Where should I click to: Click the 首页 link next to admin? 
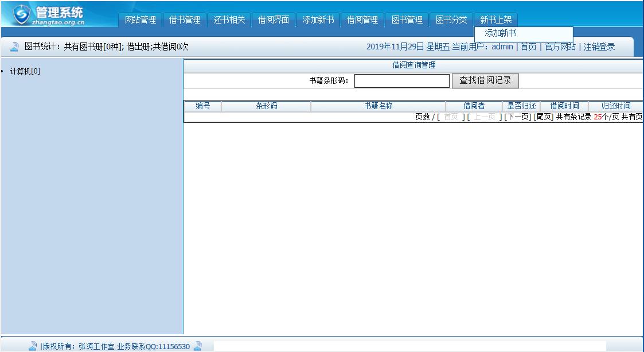tap(529, 47)
